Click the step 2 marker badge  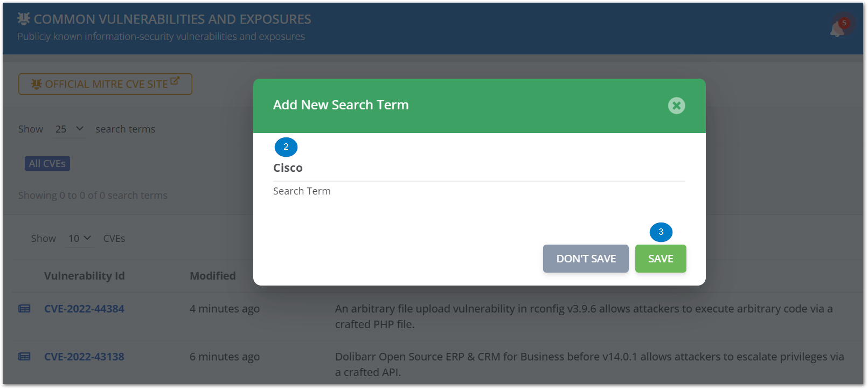click(x=286, y=147)
